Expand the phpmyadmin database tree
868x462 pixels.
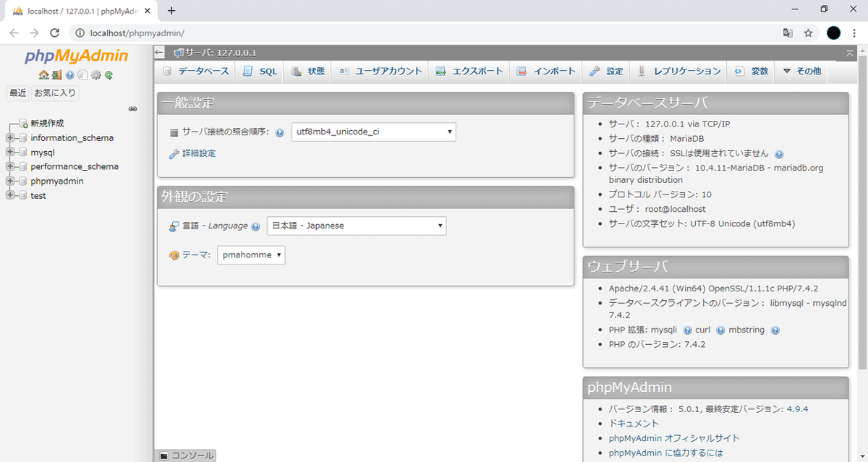(x=10, y=181)
